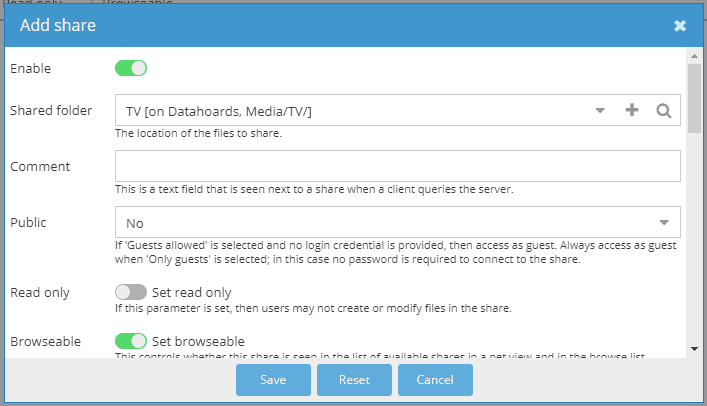
Task: Click into the Comment text field
Action: pyautogui.click(x=398, y=166)
